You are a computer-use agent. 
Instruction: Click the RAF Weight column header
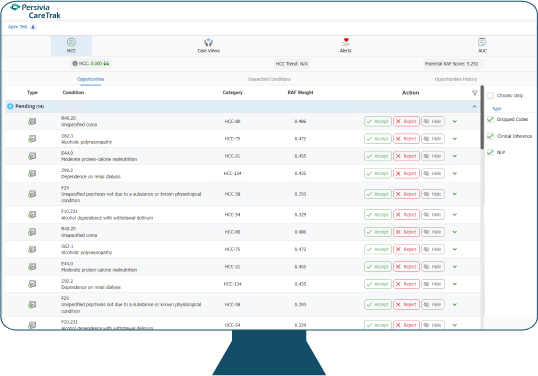(x=300, y=93)
